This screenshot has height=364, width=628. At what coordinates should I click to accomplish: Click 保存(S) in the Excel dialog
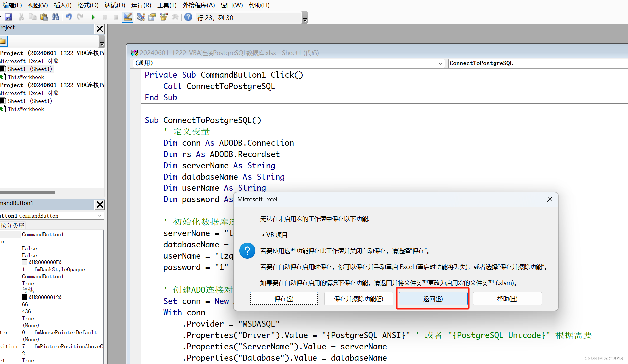click(x=284, y=298)
